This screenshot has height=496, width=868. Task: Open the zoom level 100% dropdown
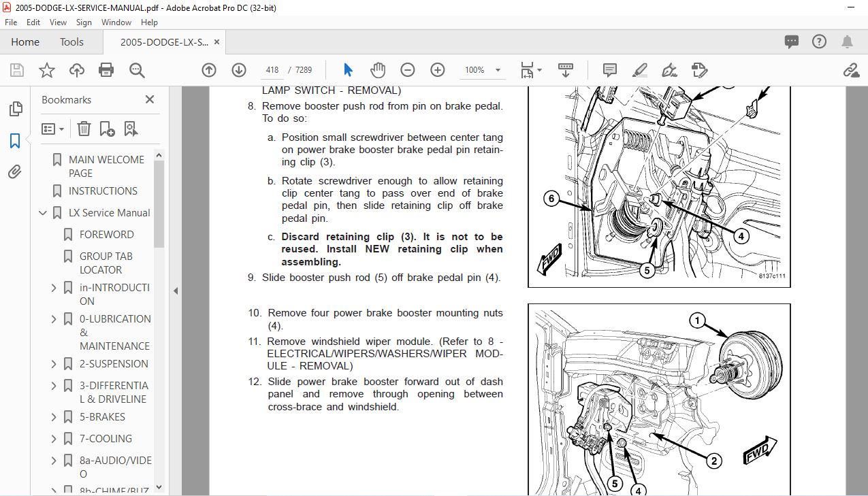point(498,70)
